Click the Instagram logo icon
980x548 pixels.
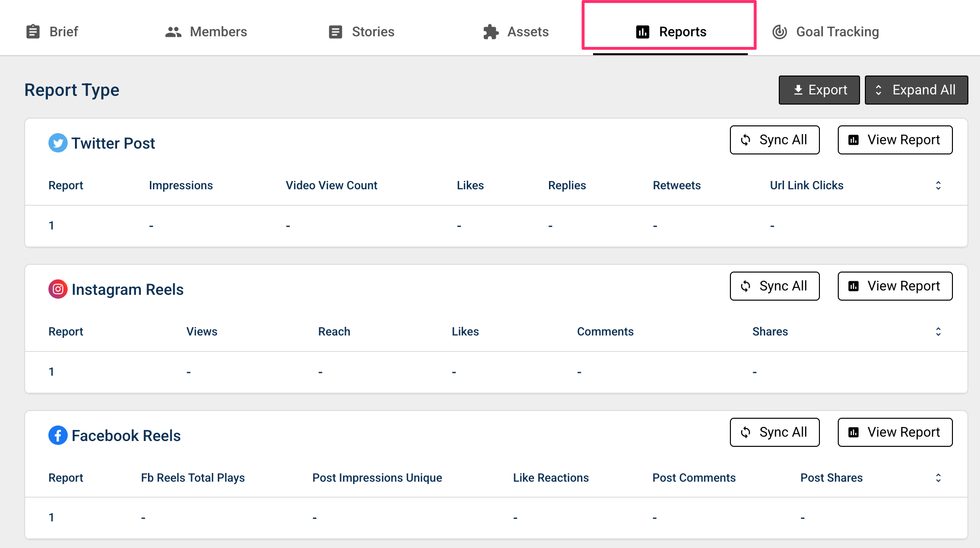(x=58, y=289)
